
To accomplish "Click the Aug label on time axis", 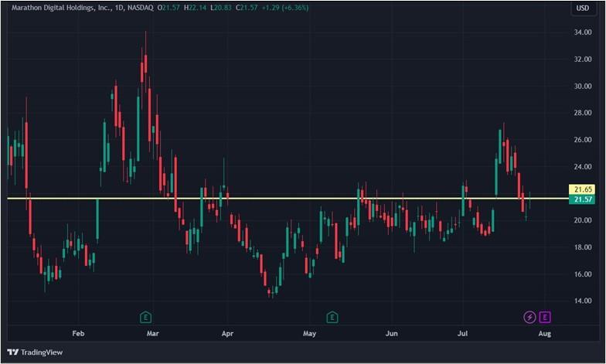I will (544, 333).
